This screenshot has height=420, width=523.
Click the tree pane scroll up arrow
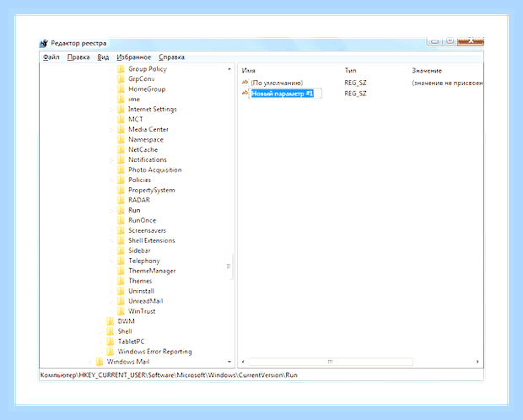coord(229,69)
